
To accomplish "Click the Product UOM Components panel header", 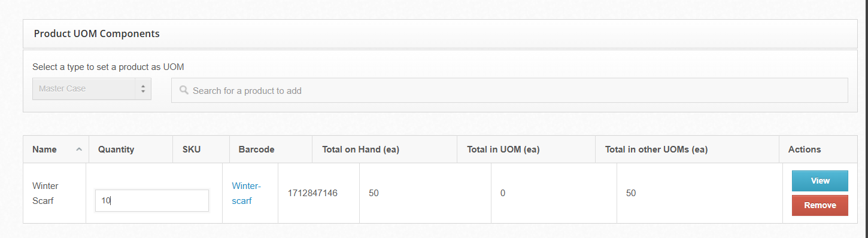I will (x=440, y=33).
